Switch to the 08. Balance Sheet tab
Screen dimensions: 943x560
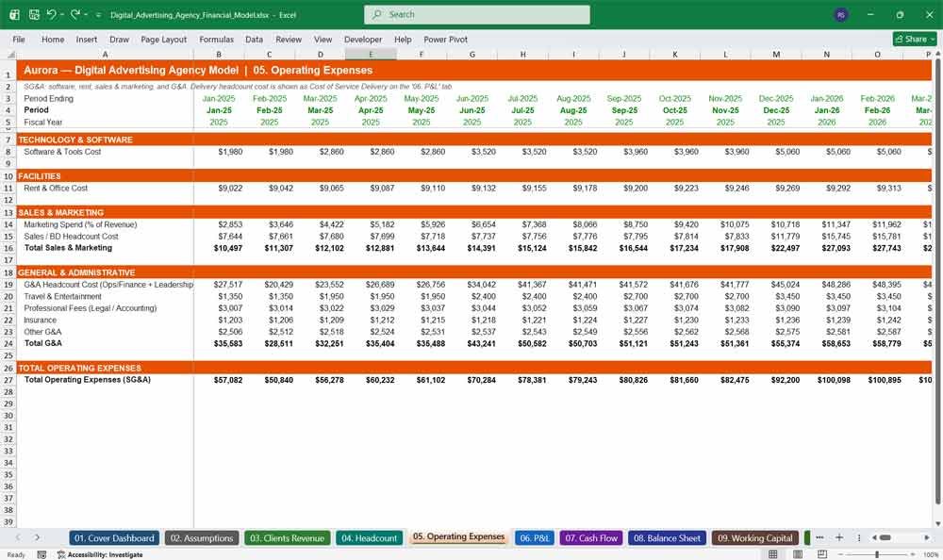(x=667, y=538)
